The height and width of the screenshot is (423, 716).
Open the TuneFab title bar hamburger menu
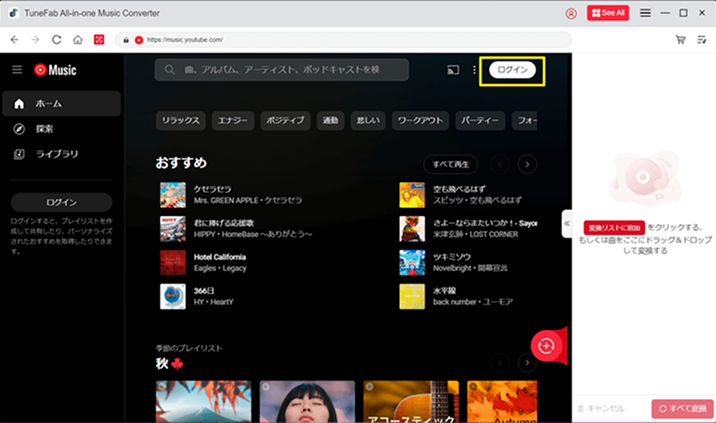tap(645, 13)
